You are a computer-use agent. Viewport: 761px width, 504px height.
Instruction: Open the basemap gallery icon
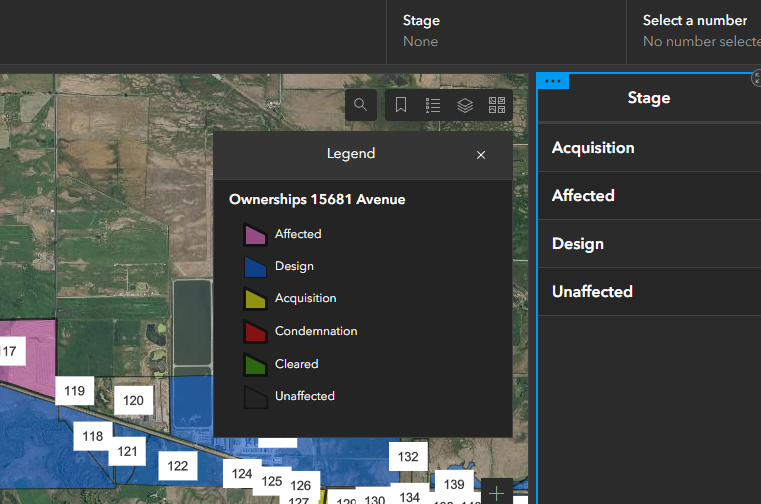point(497,105)
